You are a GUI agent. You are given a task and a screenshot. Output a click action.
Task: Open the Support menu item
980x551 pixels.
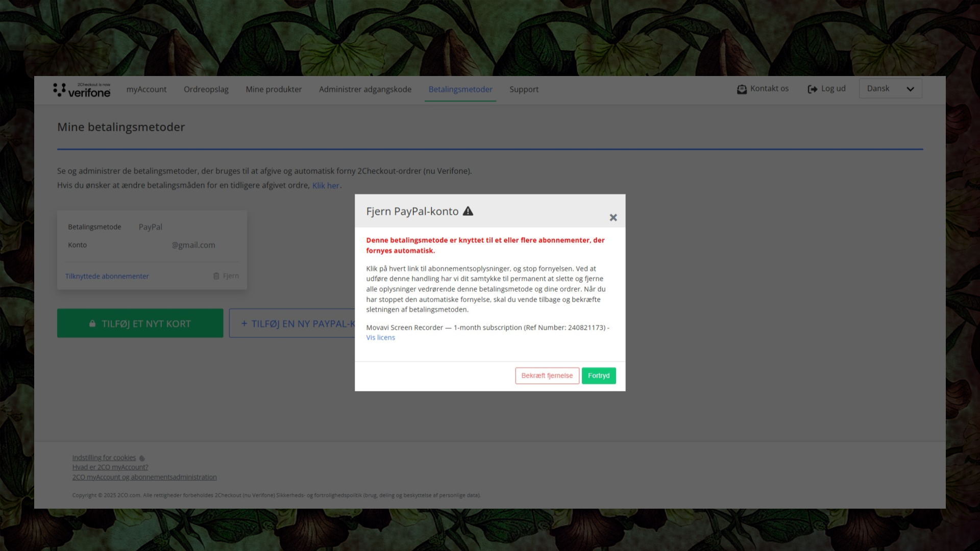pos(524,89)
